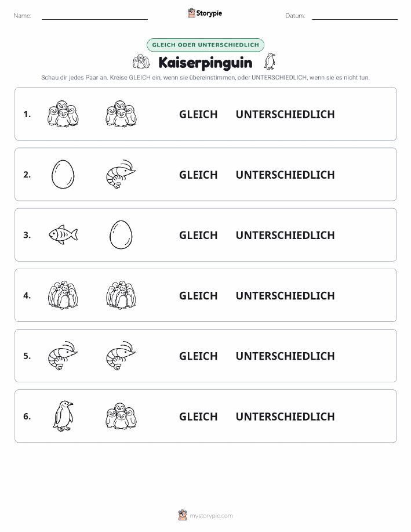Choose GLEICH for pair 4
411x532 pixels.
pyautogui.click(x=198, y=295)
